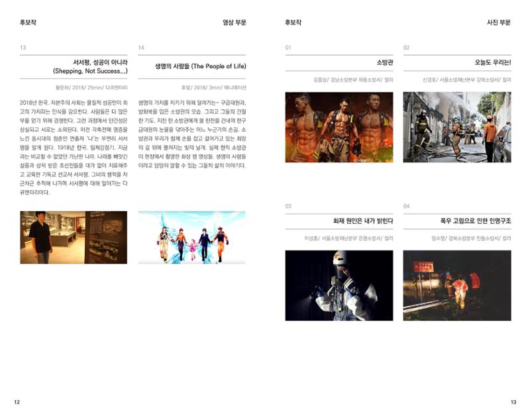Viewport: 530px width, 420px height.
Task: Click photo entry number 03
Action: (288, 206)
